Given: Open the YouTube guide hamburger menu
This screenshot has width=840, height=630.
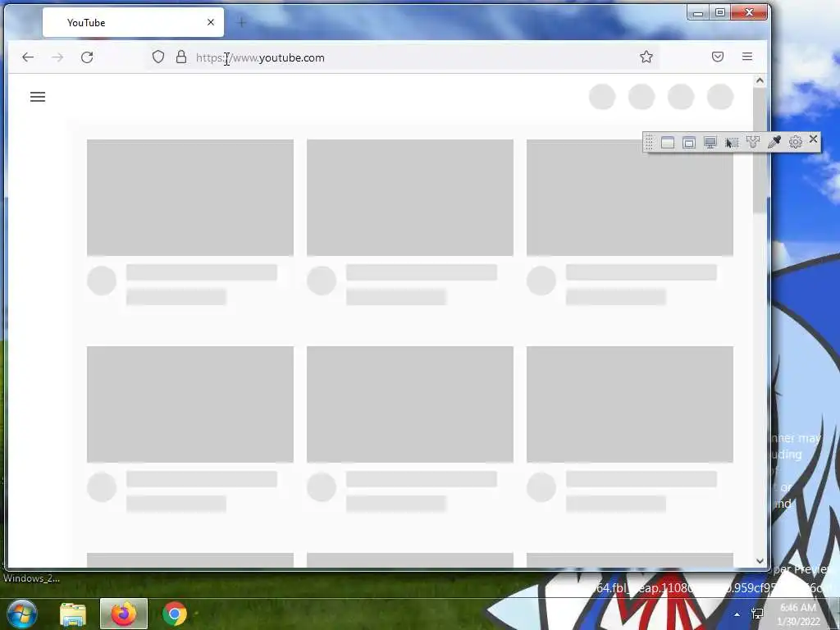Looking at the screenshot, I should 38,97.
